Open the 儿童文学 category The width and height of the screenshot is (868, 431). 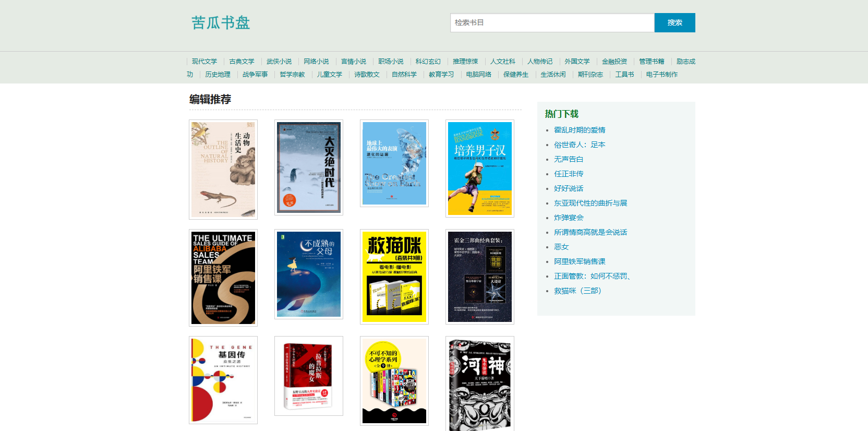pyautogui.click(x=330, y=75)
